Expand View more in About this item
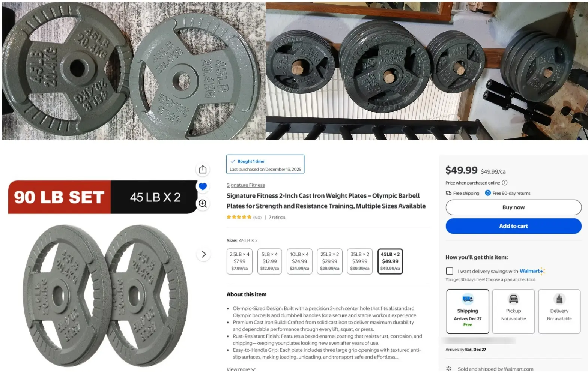 pos(241,369)
